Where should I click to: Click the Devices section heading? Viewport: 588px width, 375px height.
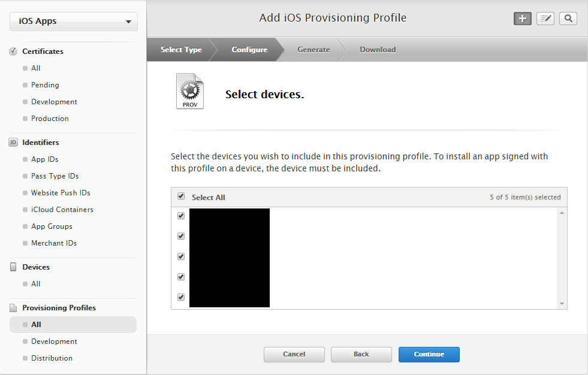click(x=36, y=267)
